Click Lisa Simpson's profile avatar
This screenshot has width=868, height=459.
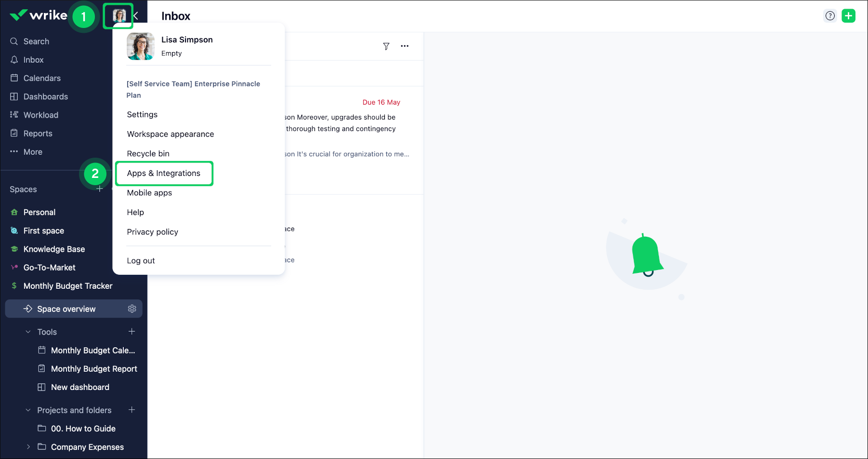click(118, 15)
